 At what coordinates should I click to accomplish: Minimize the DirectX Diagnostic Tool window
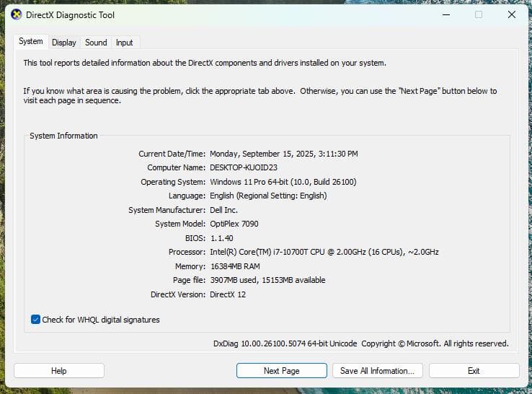[446, 14]
